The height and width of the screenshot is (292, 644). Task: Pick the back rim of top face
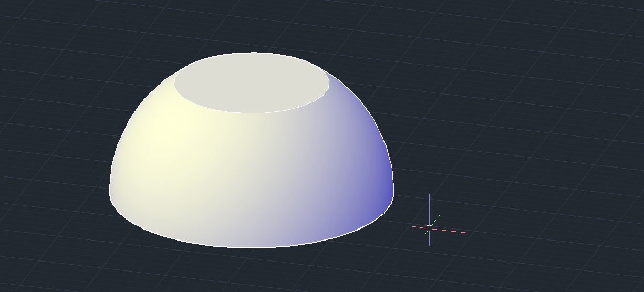[252, 53]
